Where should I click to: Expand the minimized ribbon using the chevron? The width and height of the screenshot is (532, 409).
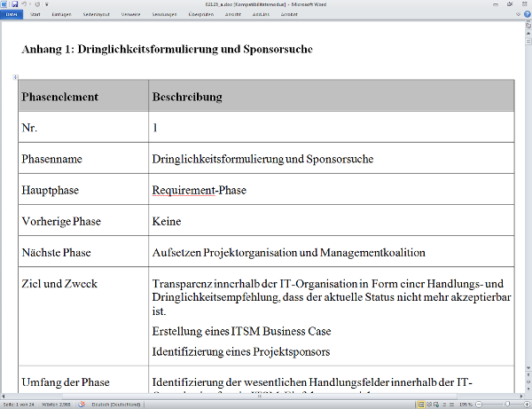517,15
